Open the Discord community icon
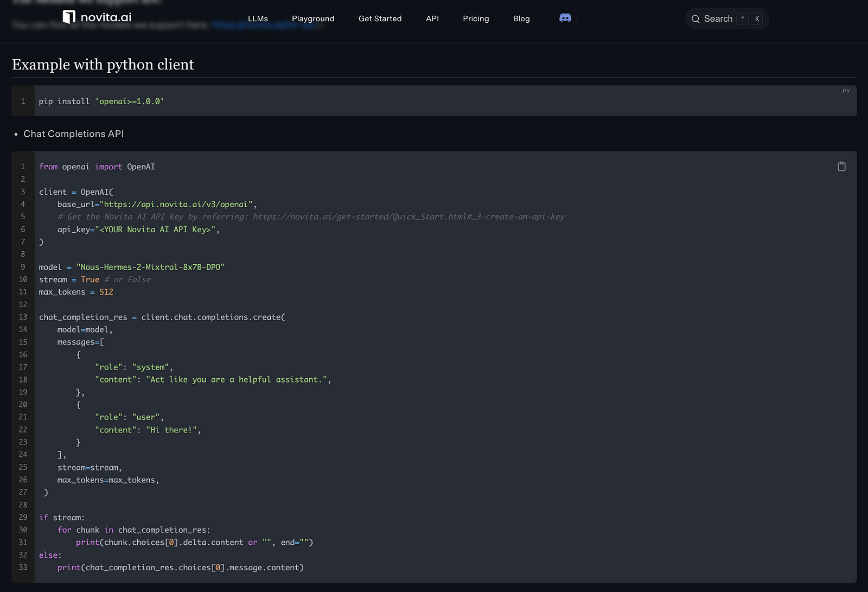The height and width of the screenshot is (592, 868). point(565,18)
